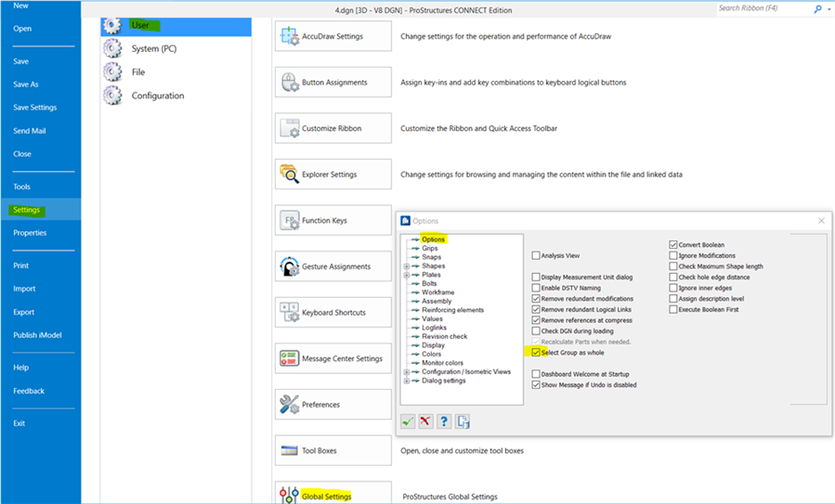This screenshot has width=835, height=504.
Task: Click the System (PC) gear icon
Action: click(x=112, y=48)
